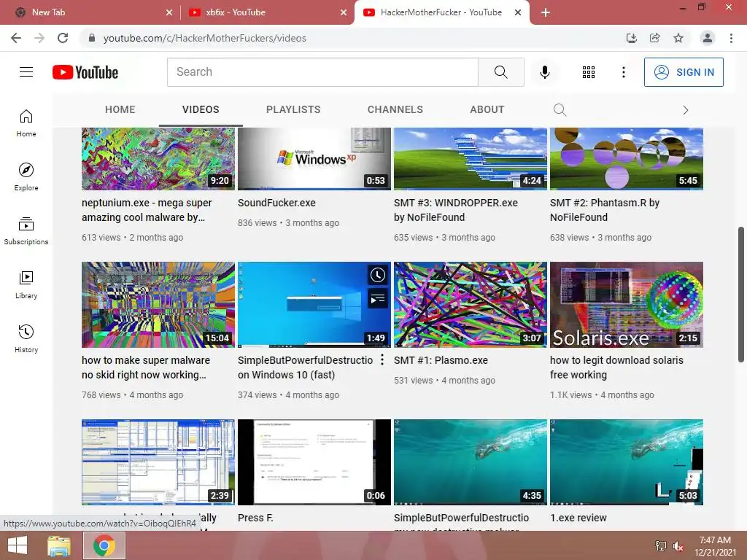Open the Windows XP SoundFucker thumbnail

click(314, 158)
